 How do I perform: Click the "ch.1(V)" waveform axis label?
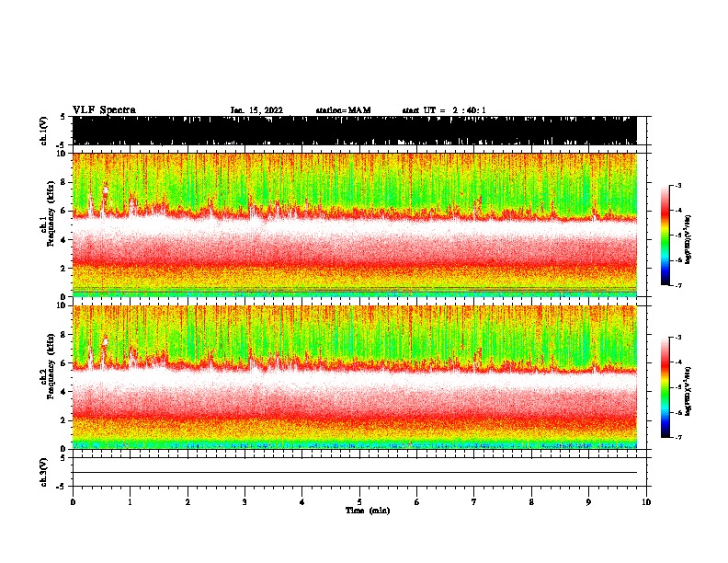click(43, 131)
